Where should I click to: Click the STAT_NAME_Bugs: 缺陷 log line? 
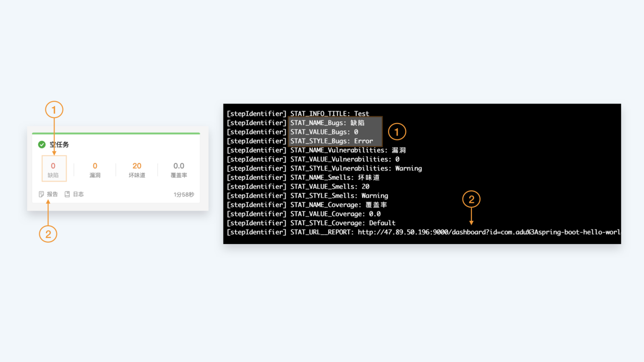coord(296,123)
